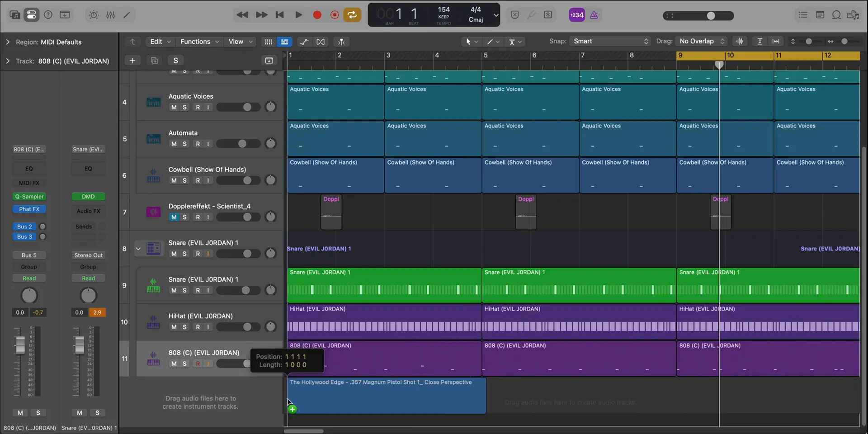Click the global Solo S button
The height and width of the screenshot is (434, 868).
coord(175,61)
